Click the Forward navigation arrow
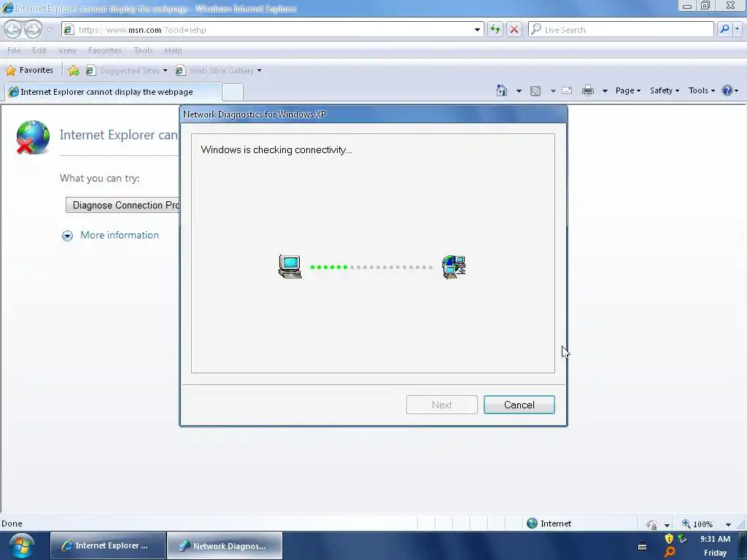Image resolution: width=747 pixels, height=560 pixels. point(33,29)
